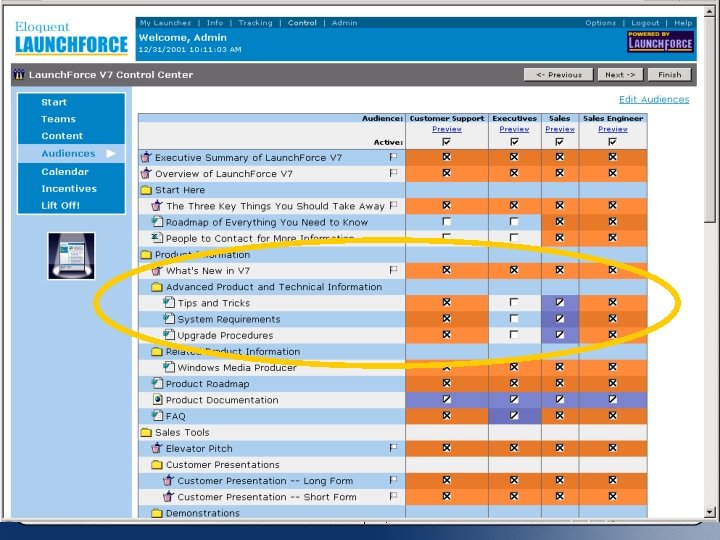
Task: Toggle FAQ checkbox for Executives
Action: [514, 416]
